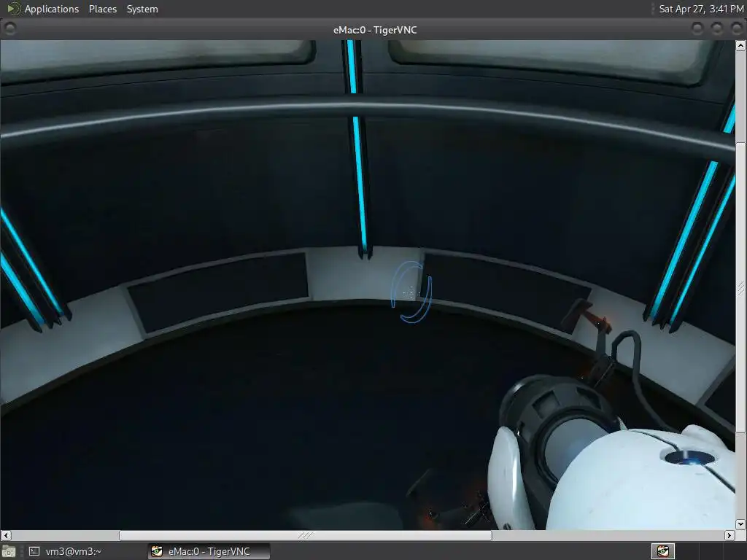747x560 pixels.
Task: Minimize the TigerVNC window
Action: click(697, 29)
